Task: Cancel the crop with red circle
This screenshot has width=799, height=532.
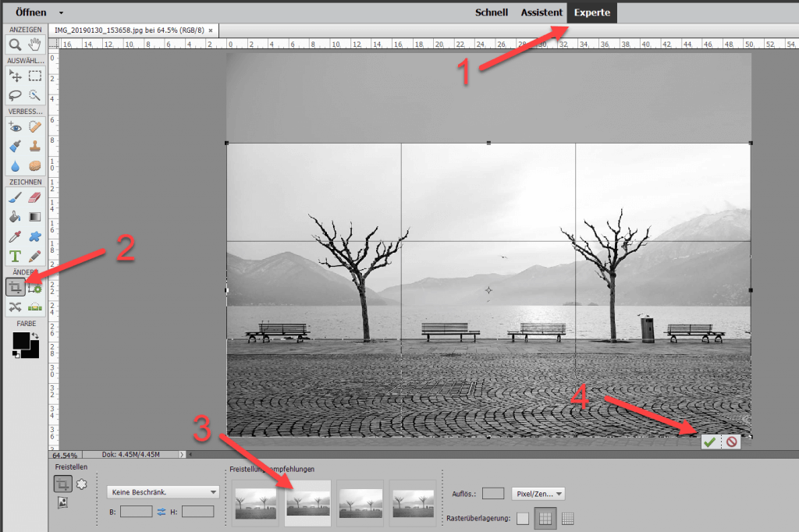Action: [x=732, y=442]
